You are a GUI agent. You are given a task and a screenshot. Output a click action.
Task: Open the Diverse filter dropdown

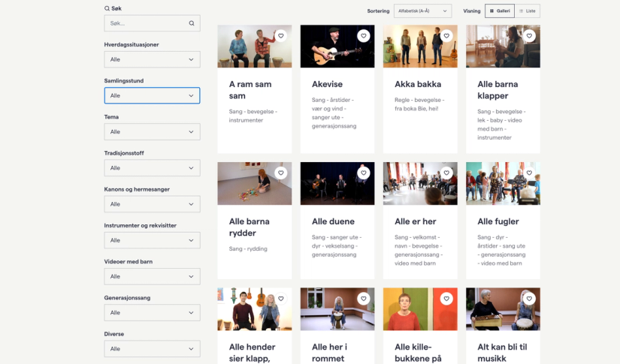(x=153, y=349)
